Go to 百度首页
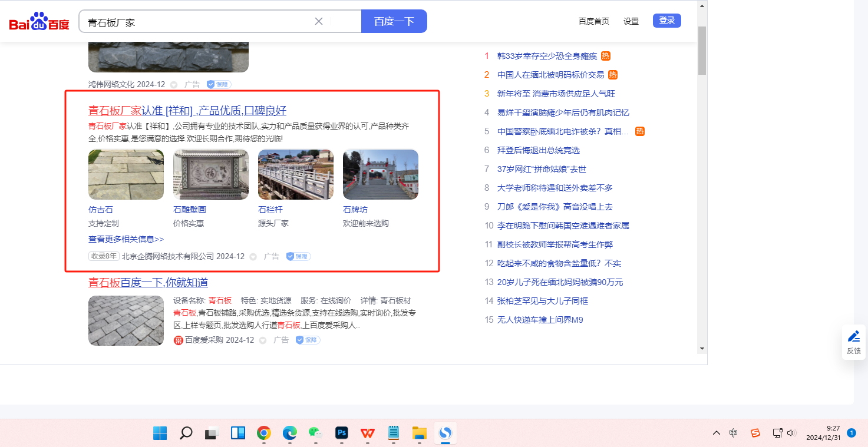 (x=593, y=21)
